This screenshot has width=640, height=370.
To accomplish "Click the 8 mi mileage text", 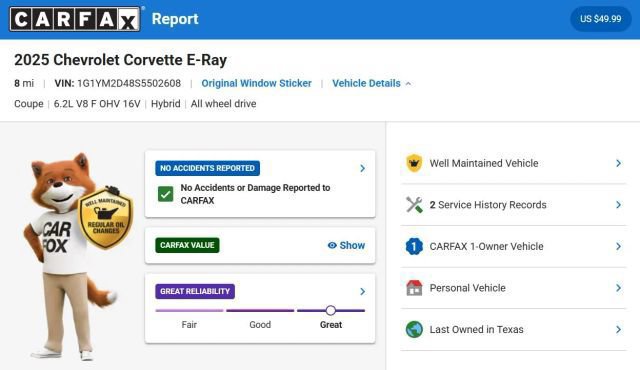I will point(24,83).
